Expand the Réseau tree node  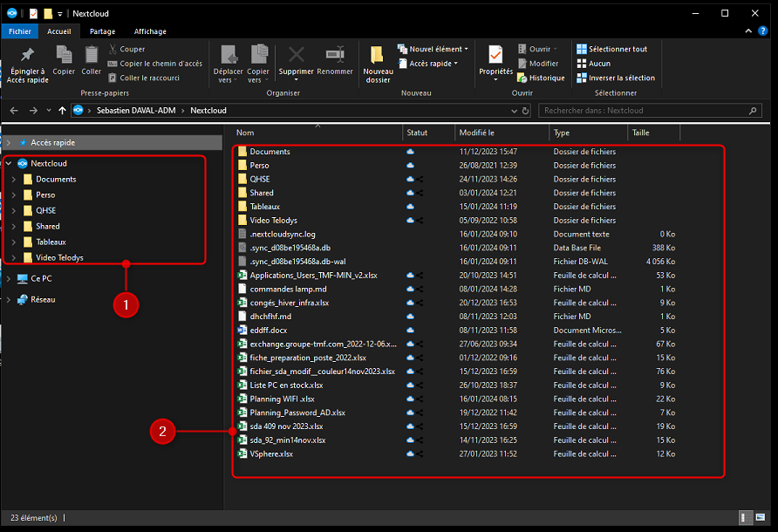tap(9, 300)
